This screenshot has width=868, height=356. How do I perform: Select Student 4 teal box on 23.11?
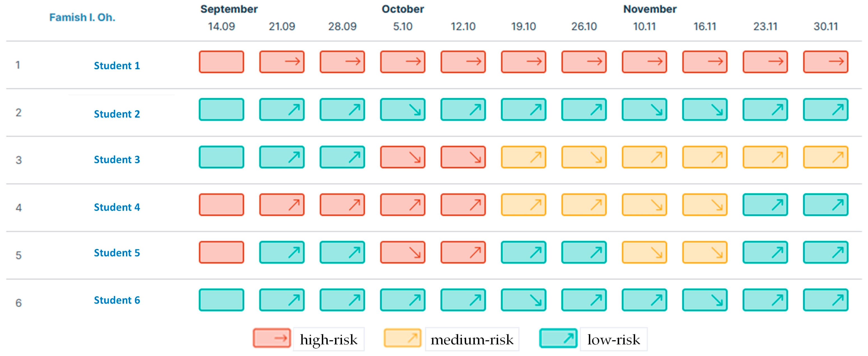[765, 205]
